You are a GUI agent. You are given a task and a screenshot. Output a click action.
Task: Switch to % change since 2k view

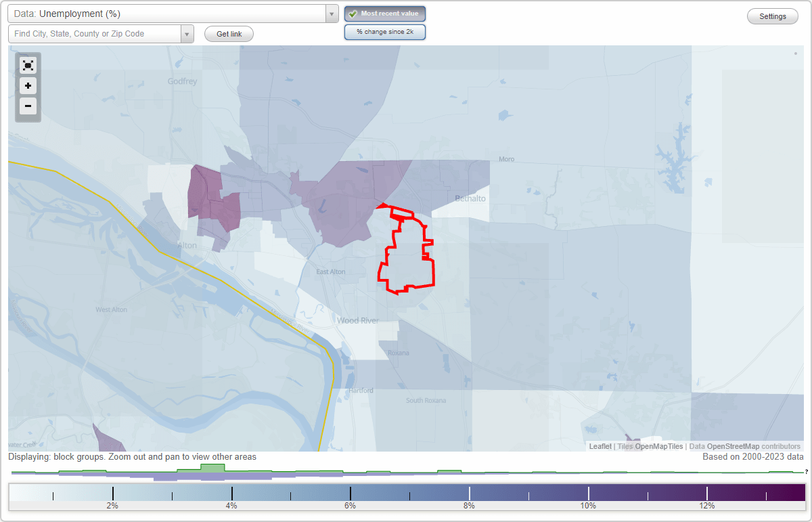[384, 32]
